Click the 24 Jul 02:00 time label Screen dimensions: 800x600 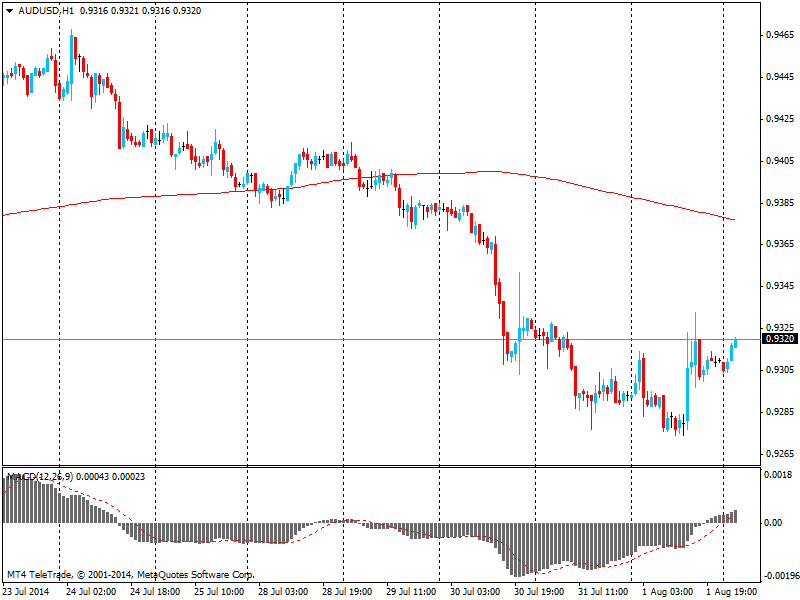91,592
